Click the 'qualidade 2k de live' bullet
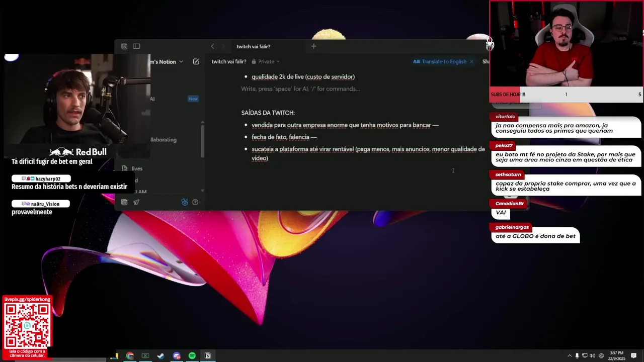 [303, 77]
